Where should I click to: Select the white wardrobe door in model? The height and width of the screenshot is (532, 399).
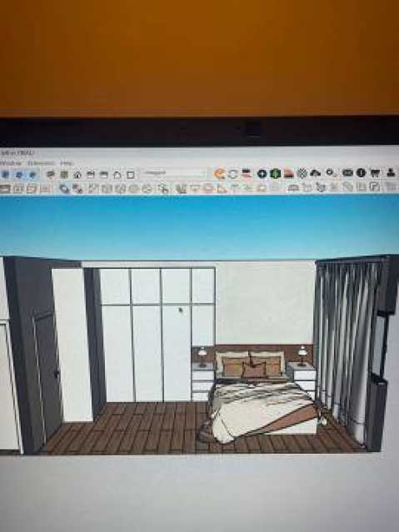tap(147, 353)
